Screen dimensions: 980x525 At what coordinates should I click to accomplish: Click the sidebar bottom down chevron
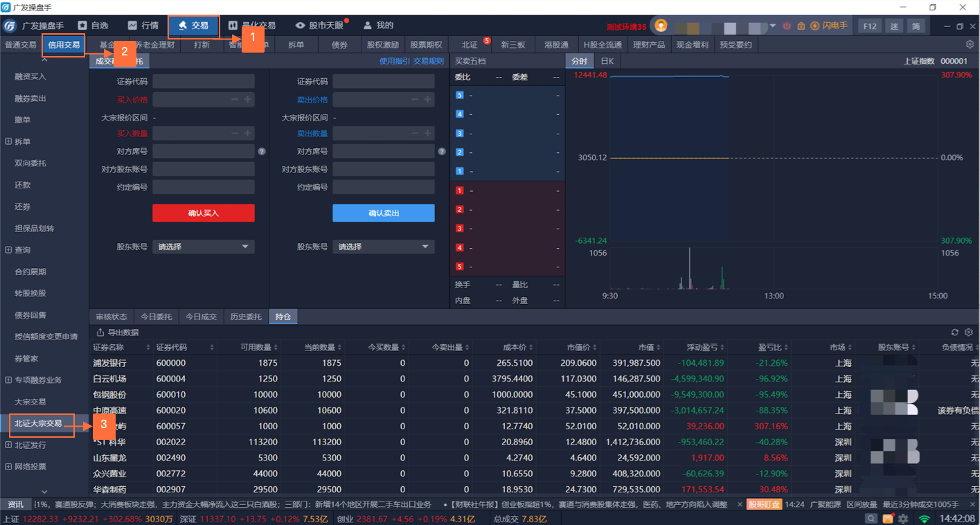point(44,492)
